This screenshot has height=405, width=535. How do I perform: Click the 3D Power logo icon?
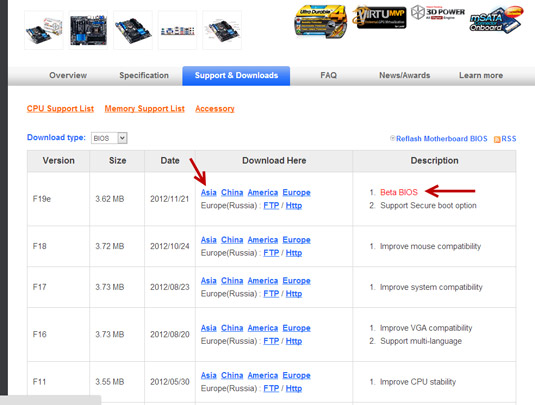438,13
